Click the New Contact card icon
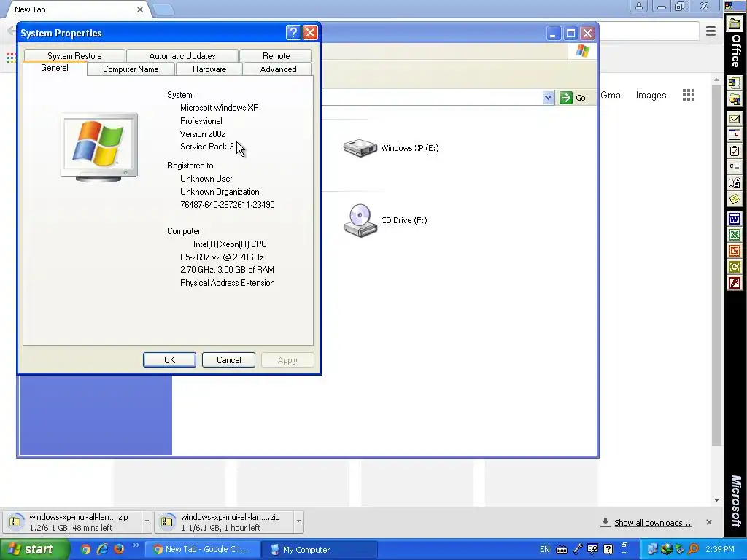 [735, 167]
